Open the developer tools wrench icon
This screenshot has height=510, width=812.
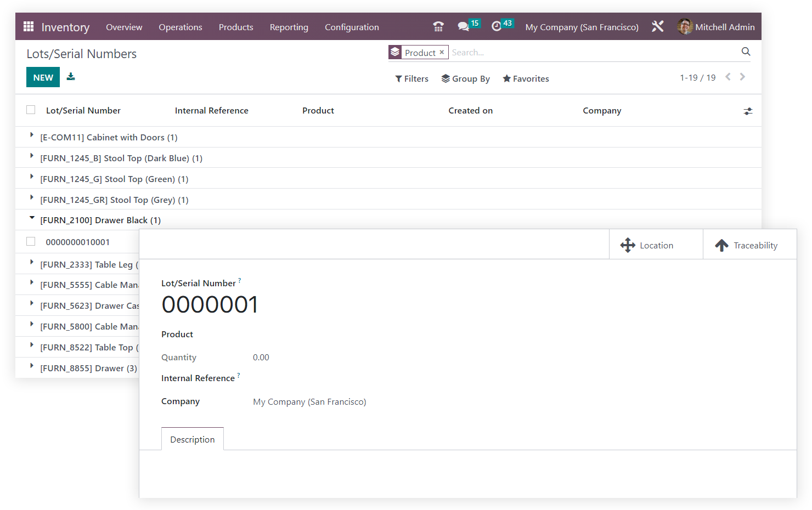[x=657, y=26]
